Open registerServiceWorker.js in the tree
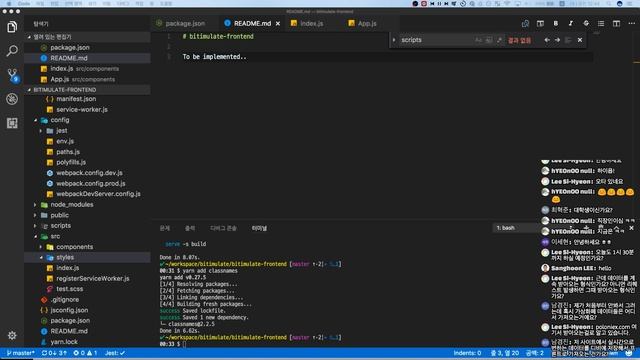This screenshot has height=360, width=640. click(93, 279)
